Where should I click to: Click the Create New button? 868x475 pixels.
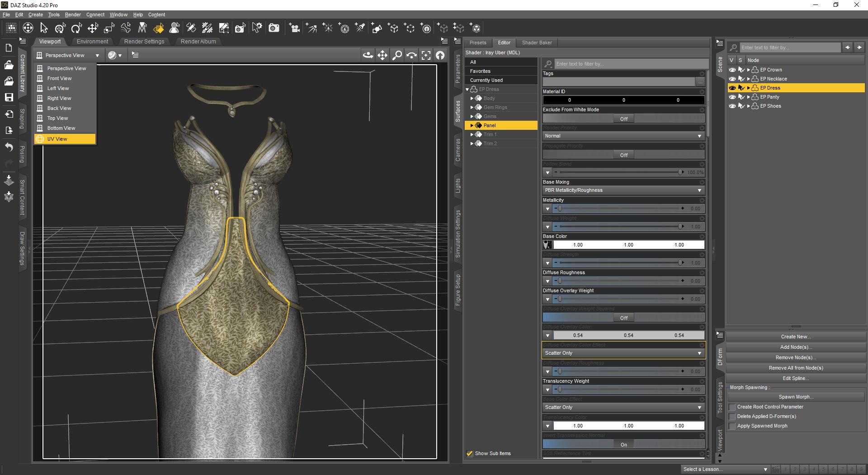click(796, 337)
